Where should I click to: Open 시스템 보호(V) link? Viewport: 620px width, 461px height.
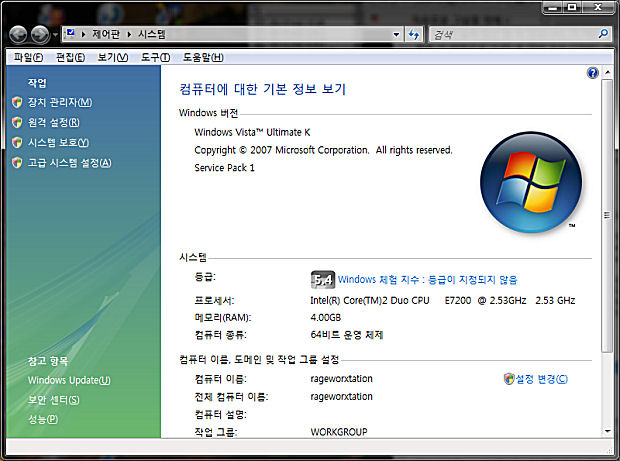pyautogui.click(x=59, y=142)
